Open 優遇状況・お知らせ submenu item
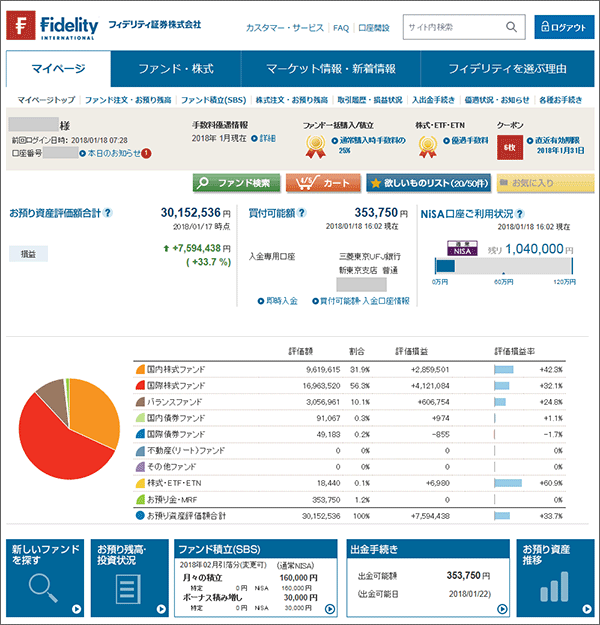This screenshot has height=625, width=600. tap(497, 100)
